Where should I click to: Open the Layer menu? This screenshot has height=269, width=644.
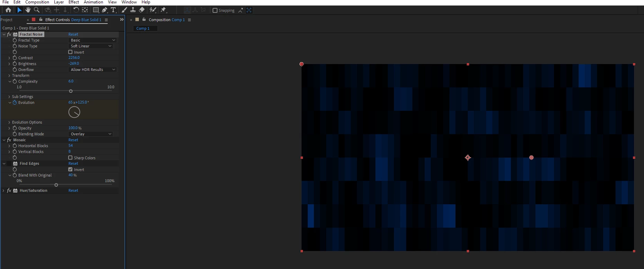point(59,2)
